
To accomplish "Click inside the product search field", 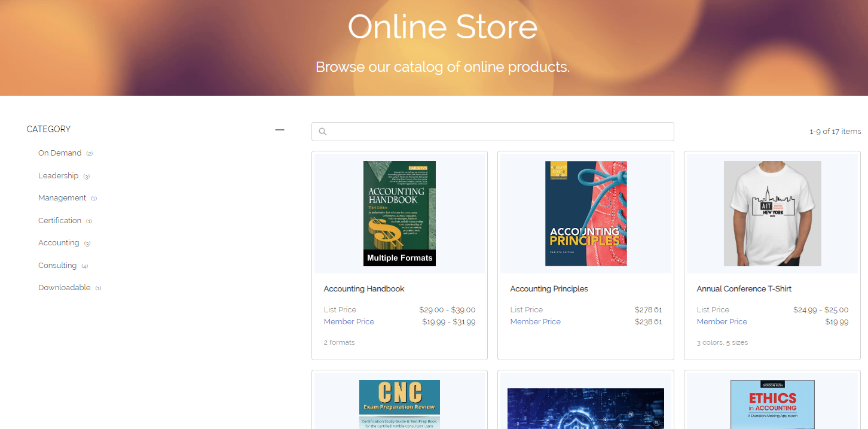I will pos(496,132).
